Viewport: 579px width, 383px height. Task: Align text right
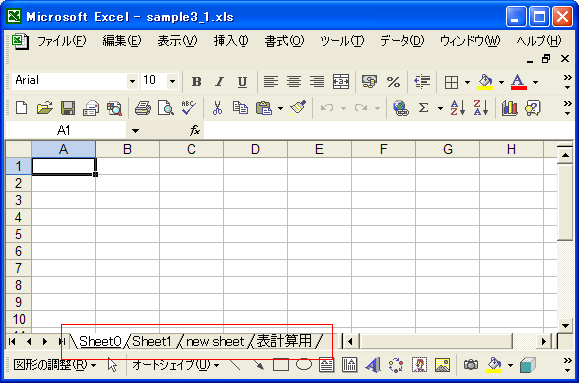tap(317, 82)
